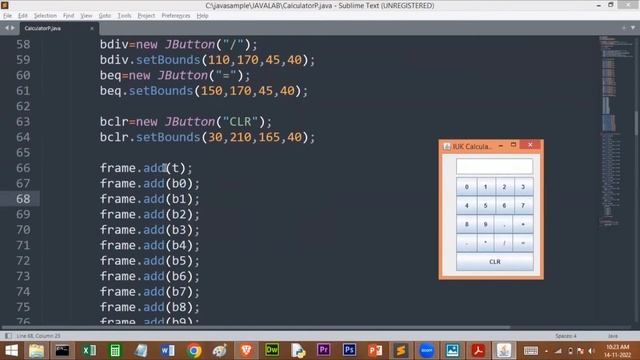Click the calculator window Java icon
Viewport: 640px width, 360px height.
click(x=447, y=146)
